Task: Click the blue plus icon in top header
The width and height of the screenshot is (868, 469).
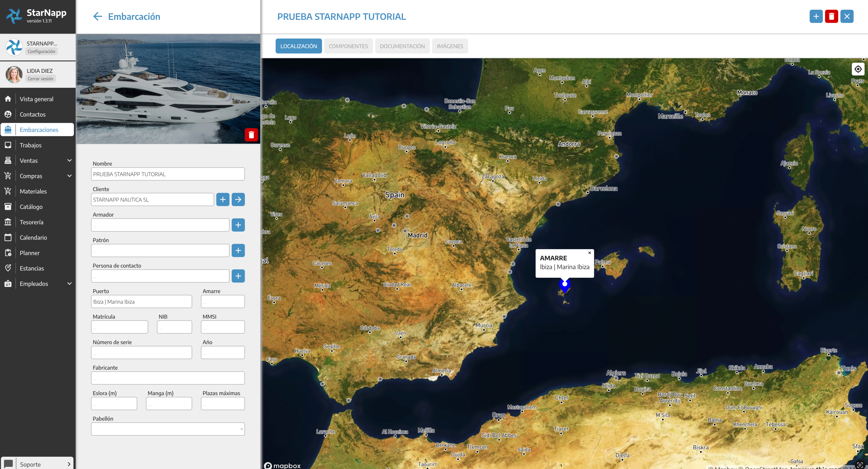Action: pyautogui.click(x=816, y=16)
